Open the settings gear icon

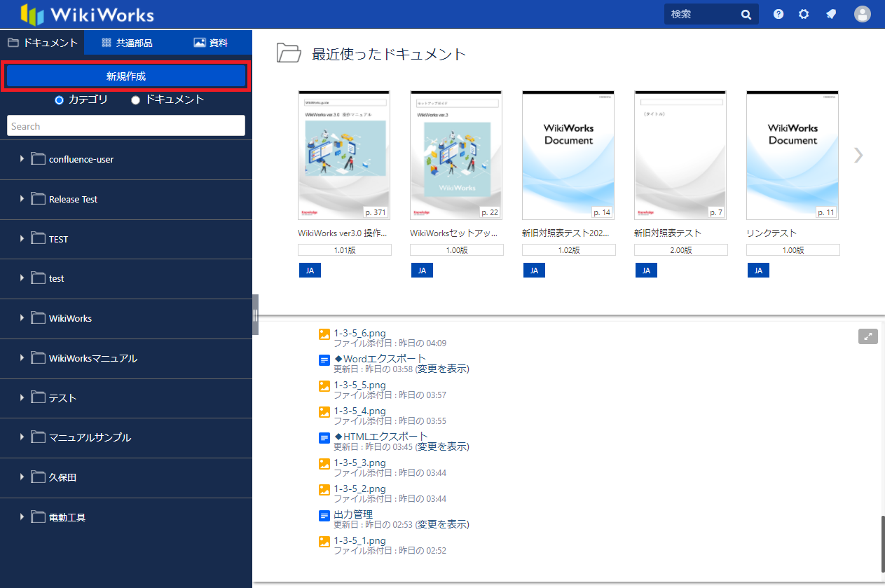coord(804,14)
